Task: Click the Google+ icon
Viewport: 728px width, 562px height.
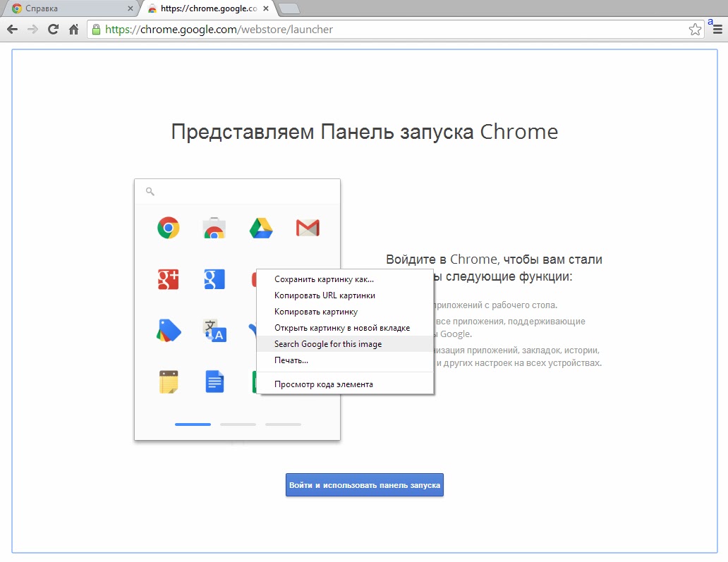Action: (168, 279)
